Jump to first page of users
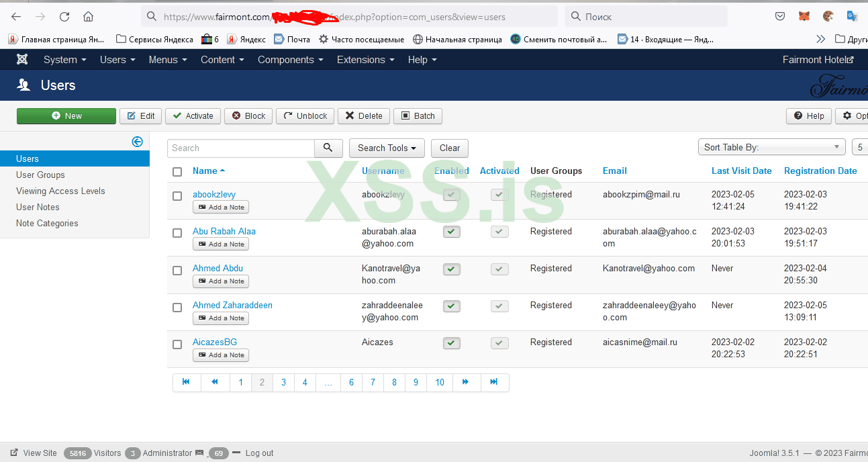 [x=186, y=382]
